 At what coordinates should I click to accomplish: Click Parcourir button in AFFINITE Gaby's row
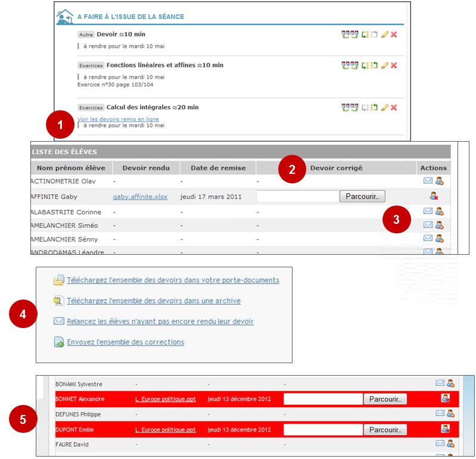click(x=362, y=196)
